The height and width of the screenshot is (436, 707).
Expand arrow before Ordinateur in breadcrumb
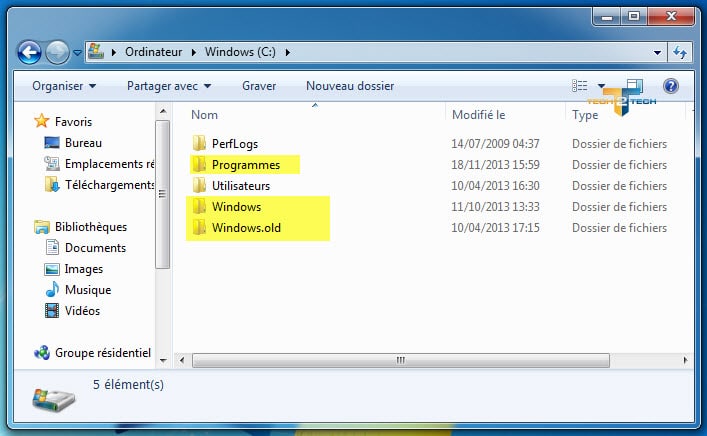click(x=114, y=52)
